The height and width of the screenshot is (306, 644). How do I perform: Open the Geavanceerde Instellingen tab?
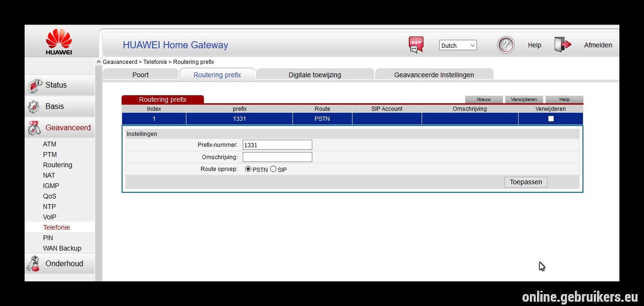pos(434,74)
